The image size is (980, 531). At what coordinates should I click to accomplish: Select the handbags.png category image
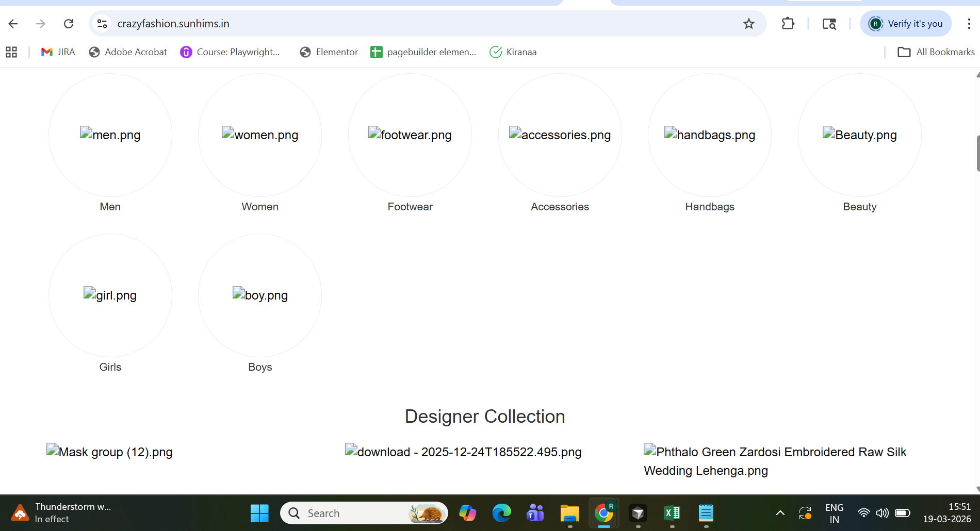(710, 135)
